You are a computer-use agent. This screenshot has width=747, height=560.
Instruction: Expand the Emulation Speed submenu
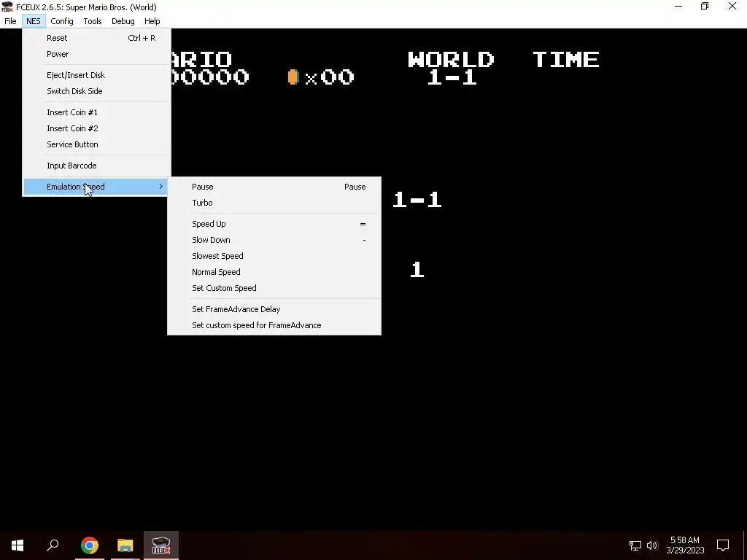click(97, 187)
